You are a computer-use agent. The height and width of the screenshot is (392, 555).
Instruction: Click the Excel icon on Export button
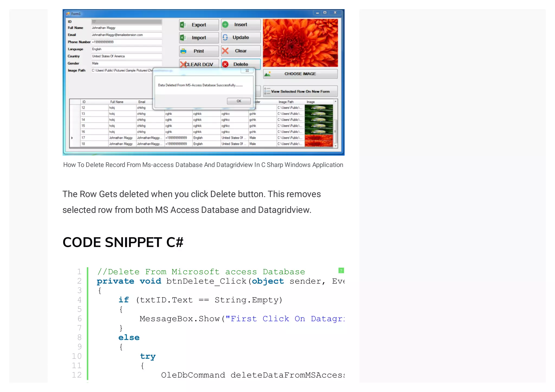pyautogui.click(x=183, y=25)
